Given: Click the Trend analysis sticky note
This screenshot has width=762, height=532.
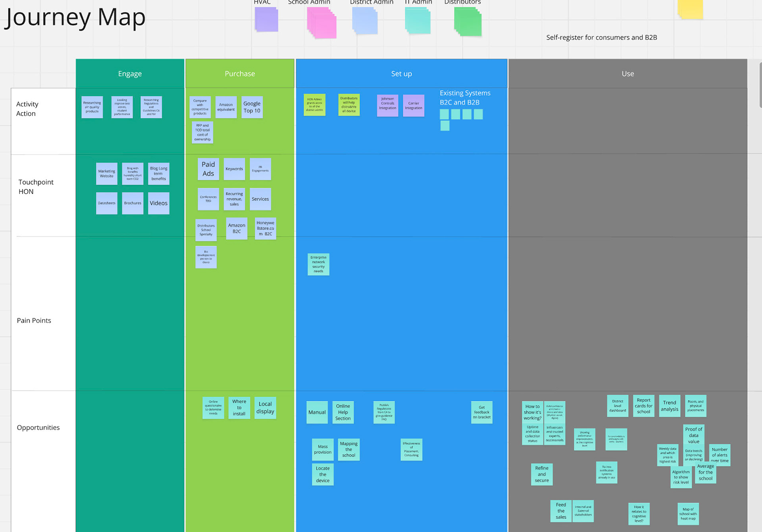Looking at the screenshot, I should (669, 406).
